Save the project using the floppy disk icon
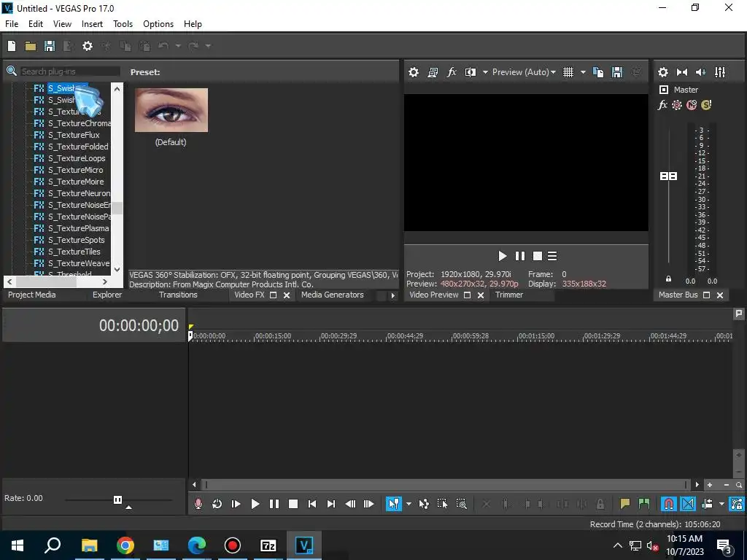 pos(50,46)
